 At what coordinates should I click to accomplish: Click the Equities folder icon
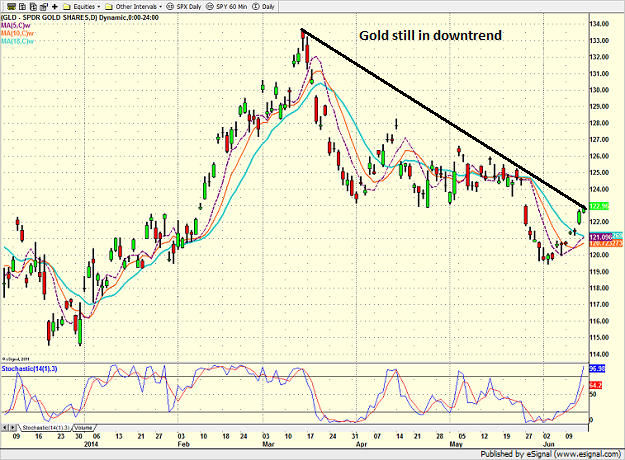pyautogui.click(x=67, y=7)
